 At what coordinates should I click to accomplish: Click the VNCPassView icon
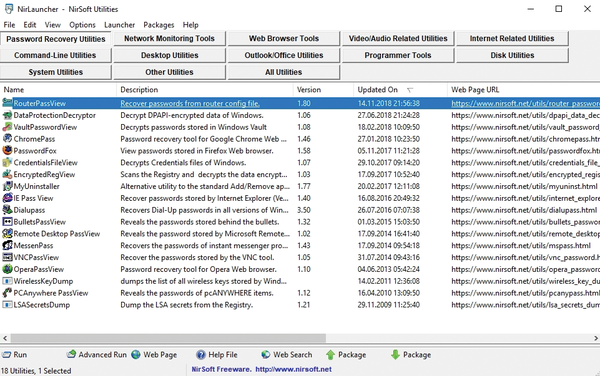tap(7, 257)
